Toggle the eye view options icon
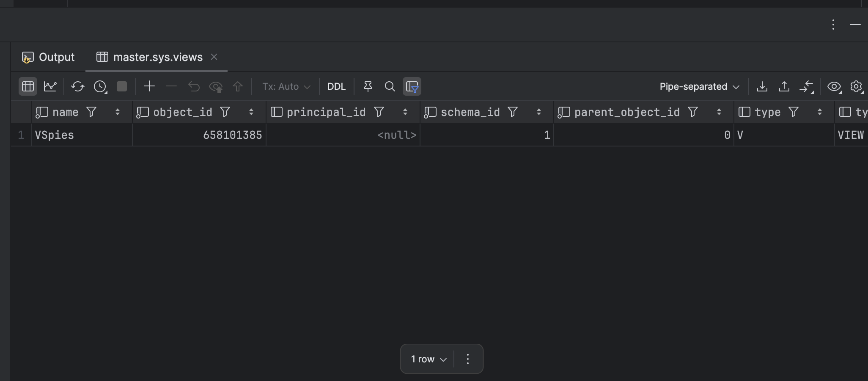The height and width of the screenshot is (381, 868). pos(834,86)
